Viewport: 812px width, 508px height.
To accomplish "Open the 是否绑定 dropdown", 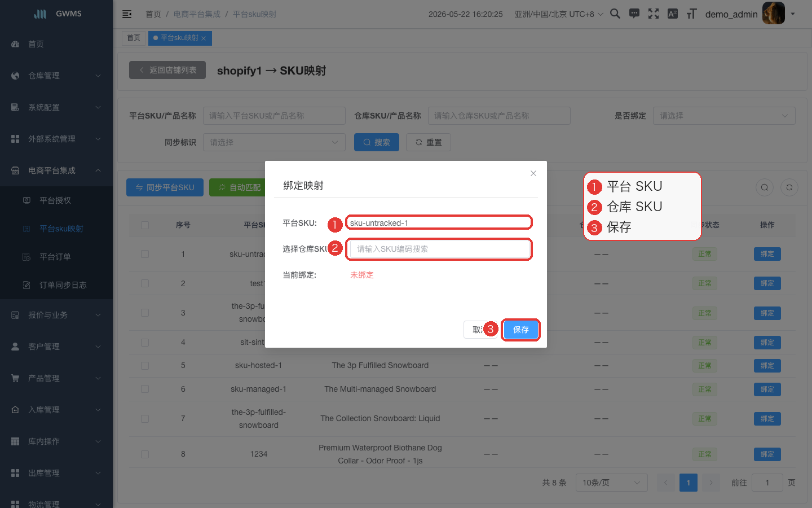I will (724, 116).
